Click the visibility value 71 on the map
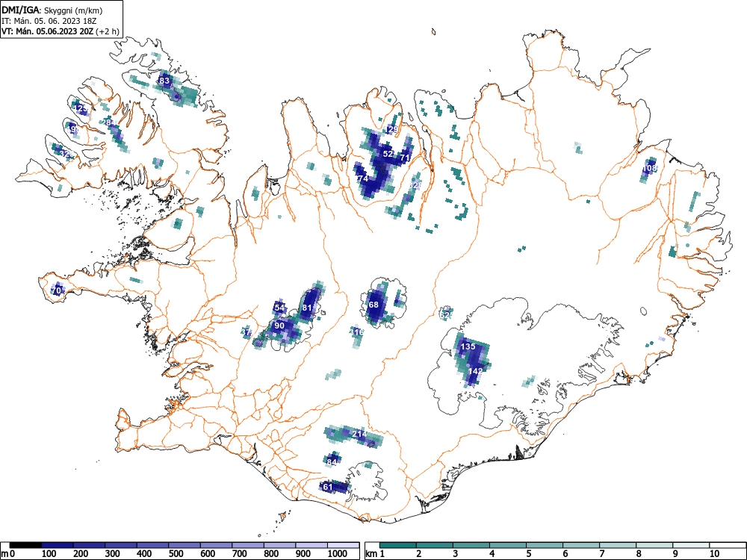This screenshot has width=747, height=560. 405,158
